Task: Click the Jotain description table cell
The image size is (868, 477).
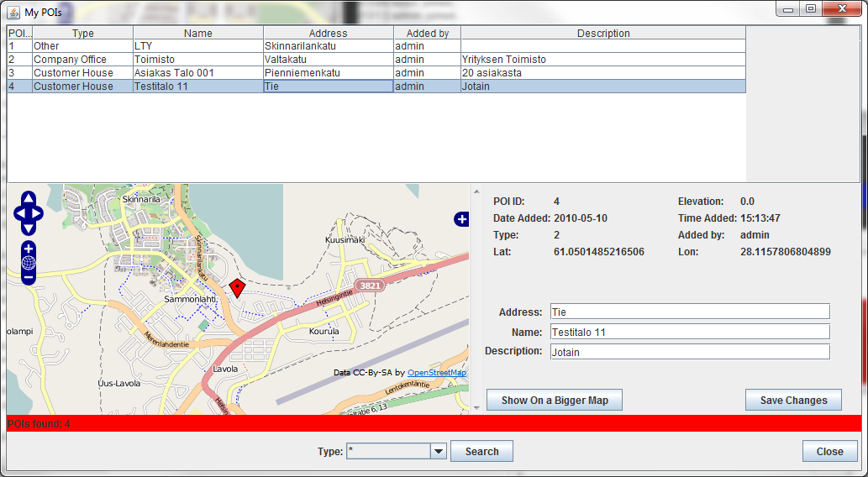Action: tap(603, 86)
